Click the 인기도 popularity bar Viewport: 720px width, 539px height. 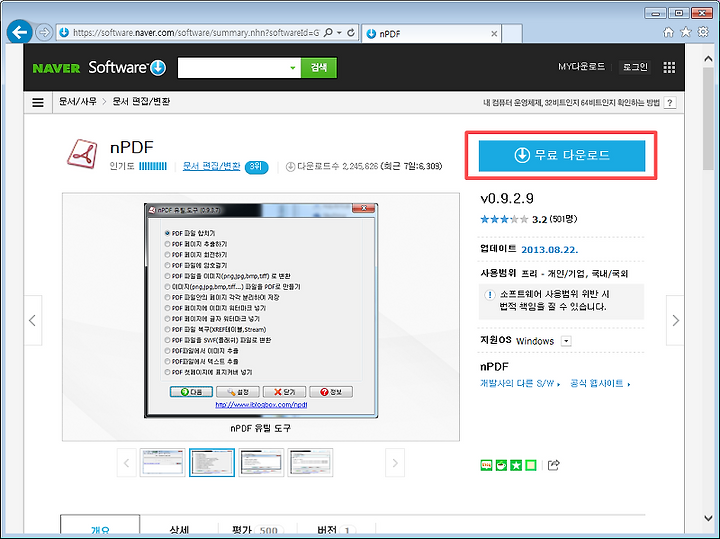click(x=152, y=166)
